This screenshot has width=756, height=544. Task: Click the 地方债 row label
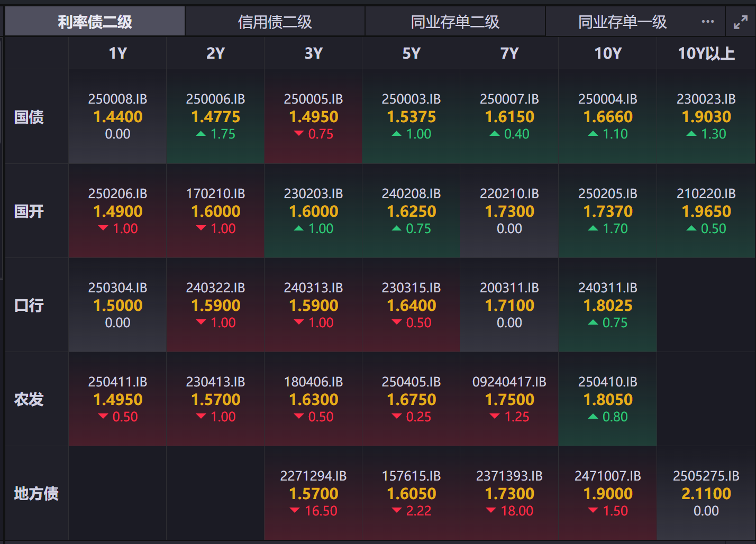pos(36,493)
